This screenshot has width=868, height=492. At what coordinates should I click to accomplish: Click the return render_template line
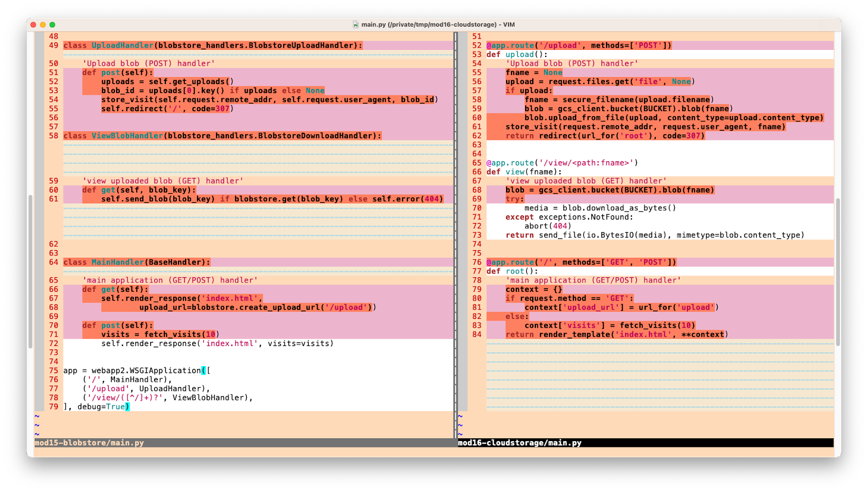tap(617, 334)
